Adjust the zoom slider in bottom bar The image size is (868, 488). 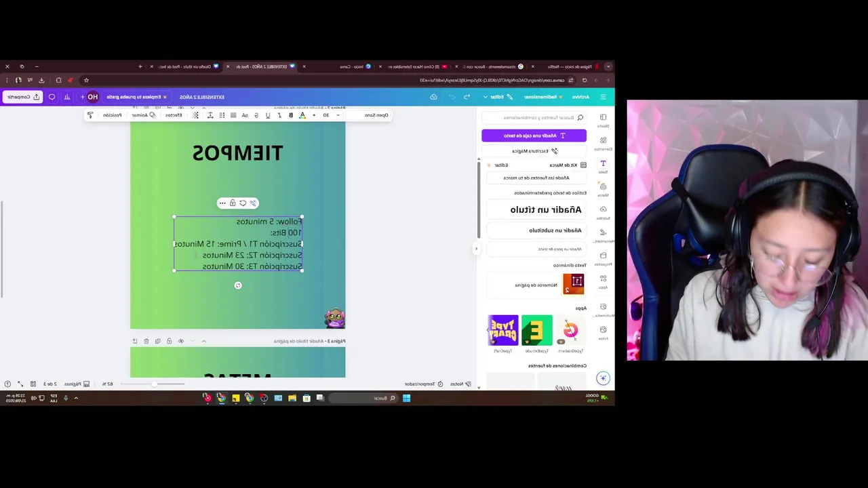(155, 384)
